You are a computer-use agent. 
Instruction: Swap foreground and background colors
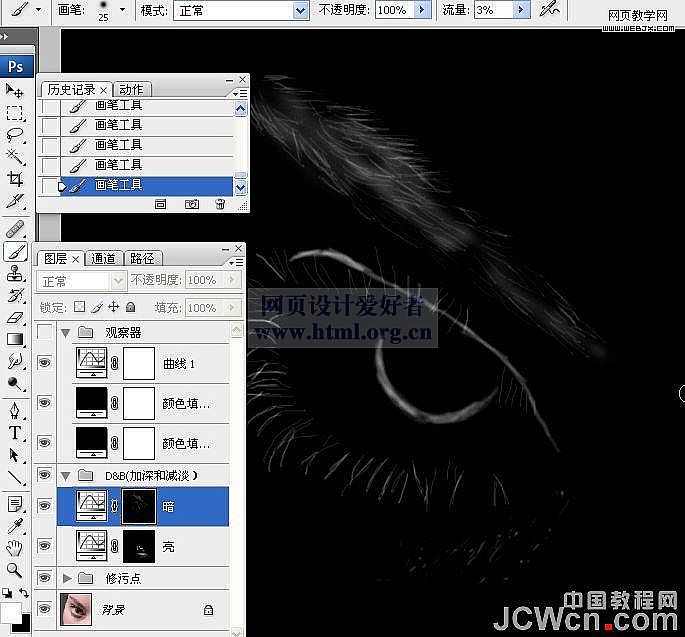24,593
